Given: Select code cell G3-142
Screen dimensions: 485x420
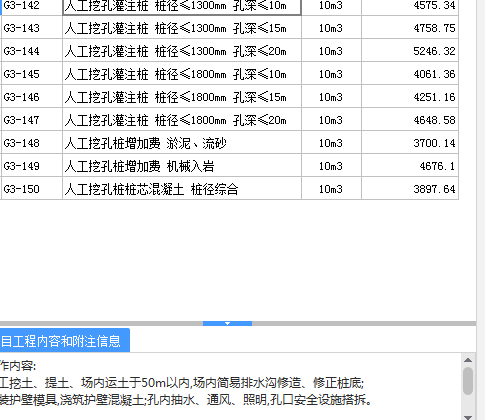Looking at the screenshot, I should pyautogui.click(x=32, y=7).
